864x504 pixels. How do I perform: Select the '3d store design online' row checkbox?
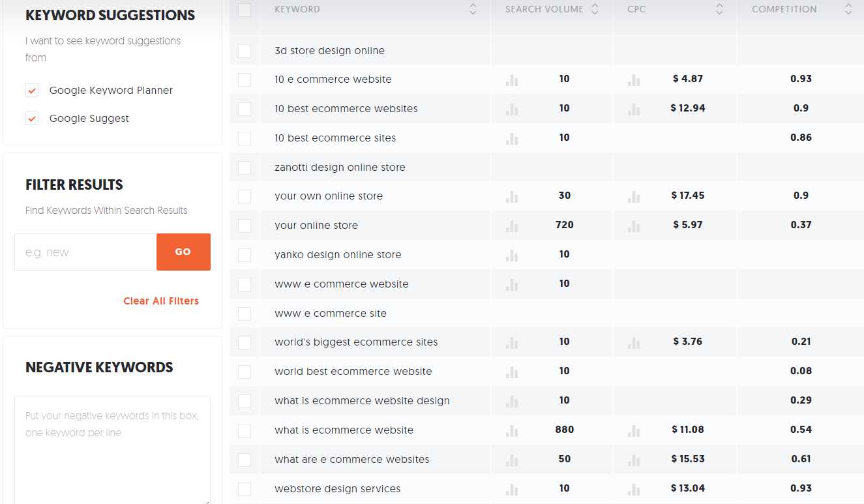[x=245, y=51]
